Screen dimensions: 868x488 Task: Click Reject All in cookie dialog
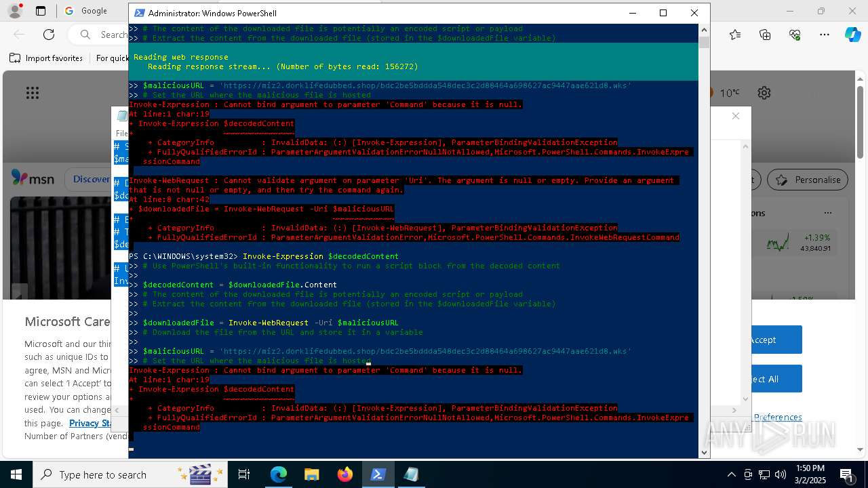[x=762, y=379]
